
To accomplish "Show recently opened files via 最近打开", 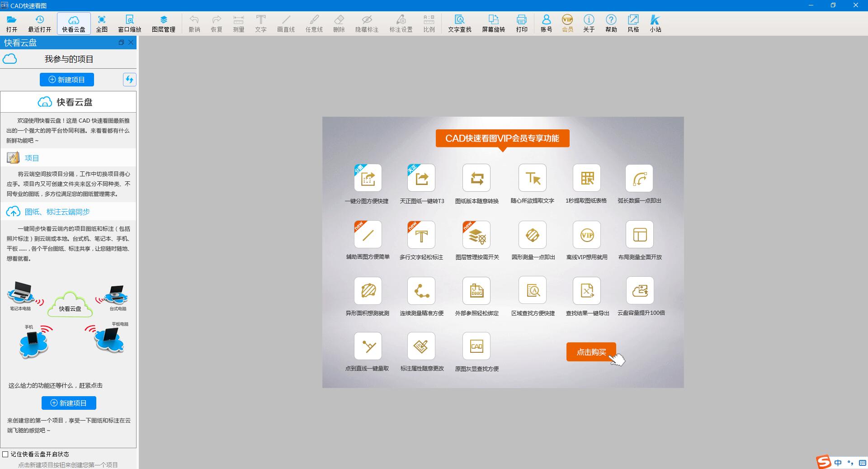I will [40, 24].
